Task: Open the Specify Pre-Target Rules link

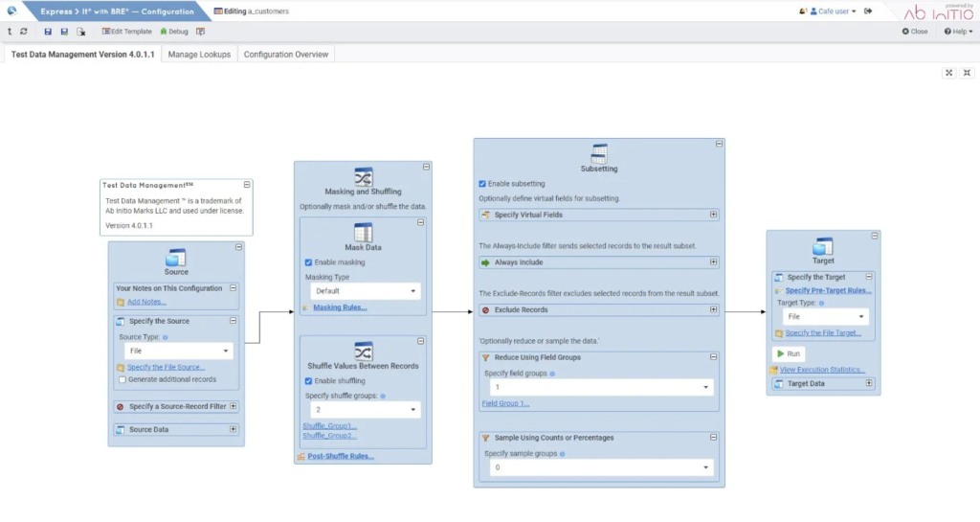Action: (828, 291)
